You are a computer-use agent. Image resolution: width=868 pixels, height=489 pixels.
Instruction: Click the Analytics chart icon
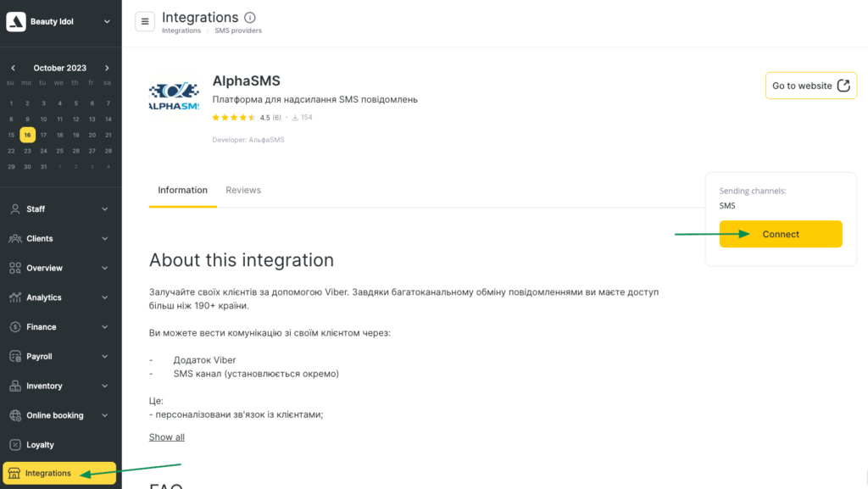click(15, 297)
